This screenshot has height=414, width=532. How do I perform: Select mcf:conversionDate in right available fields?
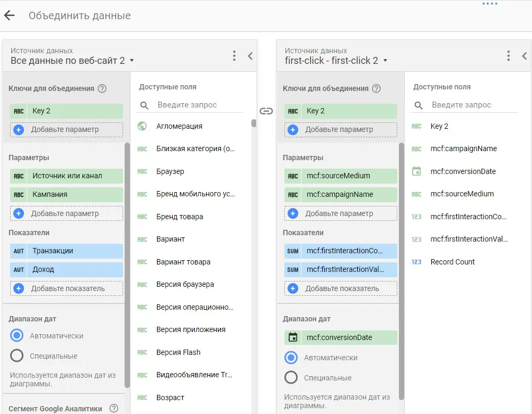pos(463,171)
